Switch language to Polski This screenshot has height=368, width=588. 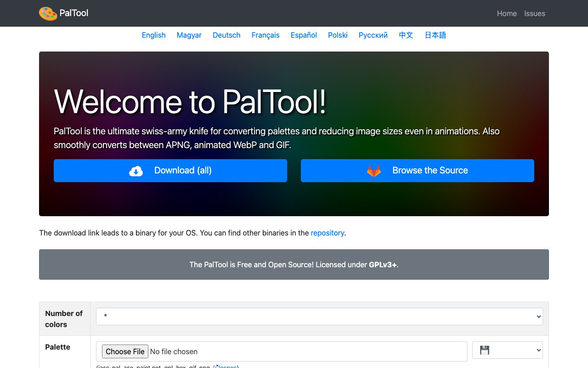tap(338, 35)
